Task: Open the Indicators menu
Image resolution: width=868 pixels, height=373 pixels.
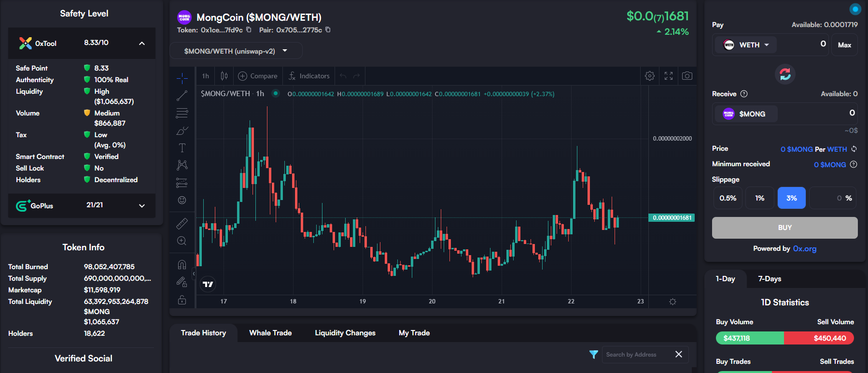Action: (x=309, y=76)
